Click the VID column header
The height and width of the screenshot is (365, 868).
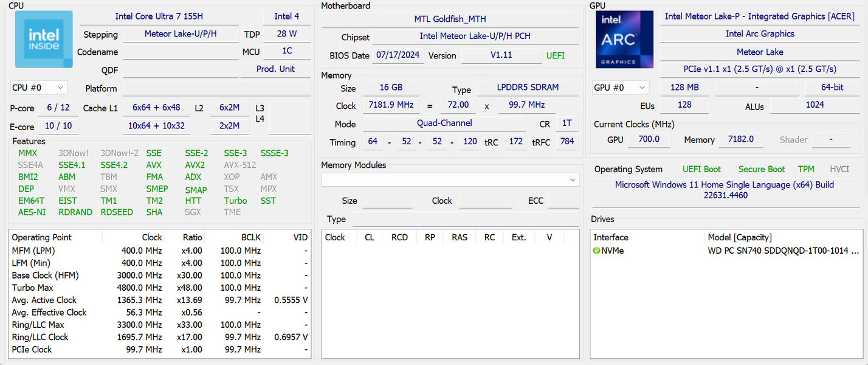288,237
